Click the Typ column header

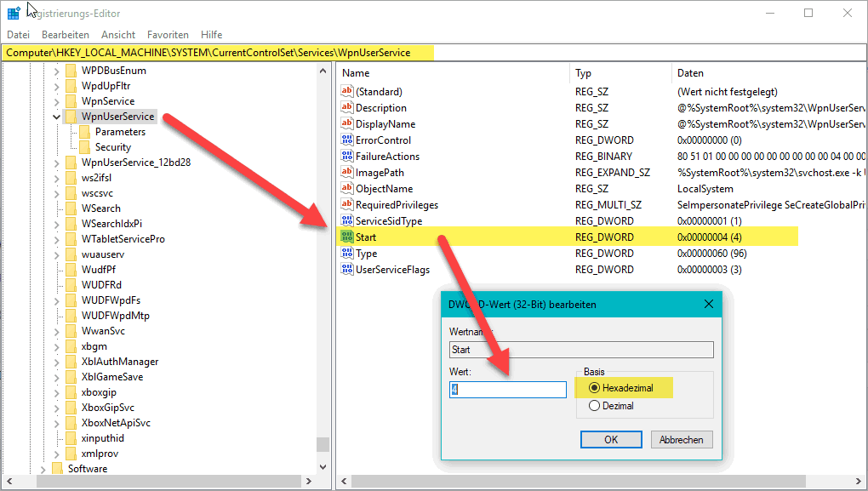584,73
